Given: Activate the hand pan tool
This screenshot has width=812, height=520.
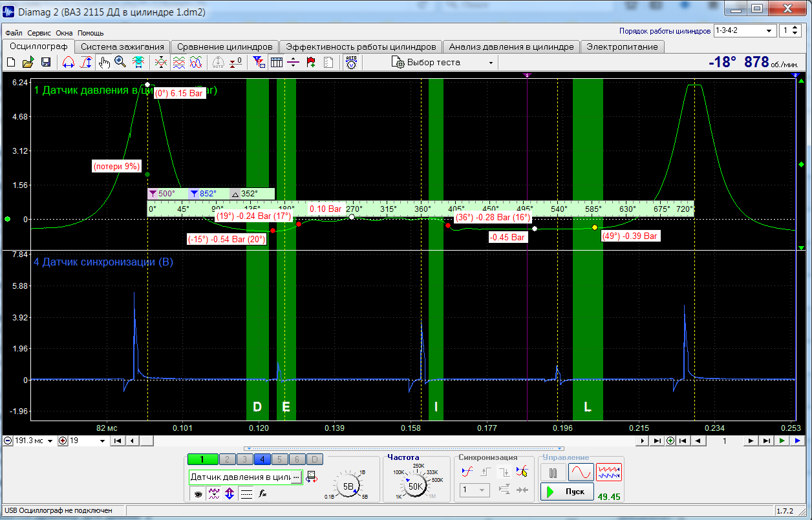Looking at the screenshot, I should (x=104, y=62).
